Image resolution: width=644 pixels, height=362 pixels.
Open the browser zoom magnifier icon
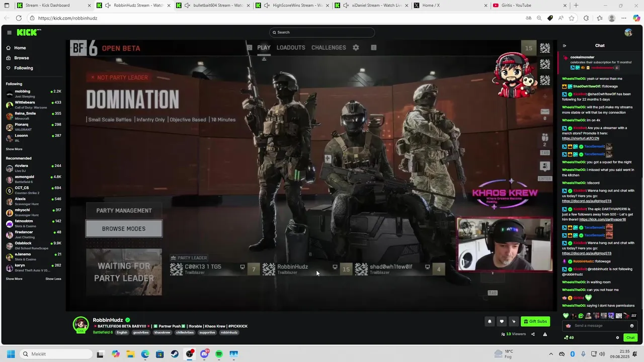tap(539, 18)
